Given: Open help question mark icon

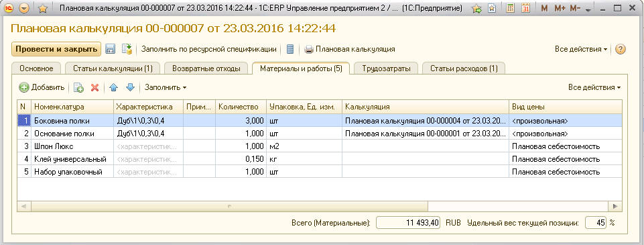Looking at the screenshot, I should [620, 49].
